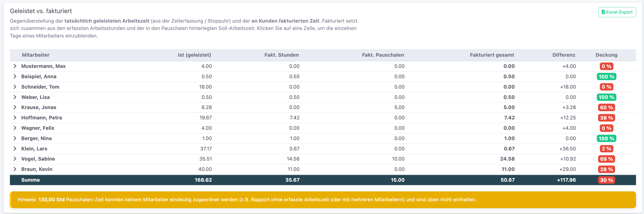644x214 pixels.
Task: Expand Wagner, Felix row chevron
Action: [x=15, y=128]
